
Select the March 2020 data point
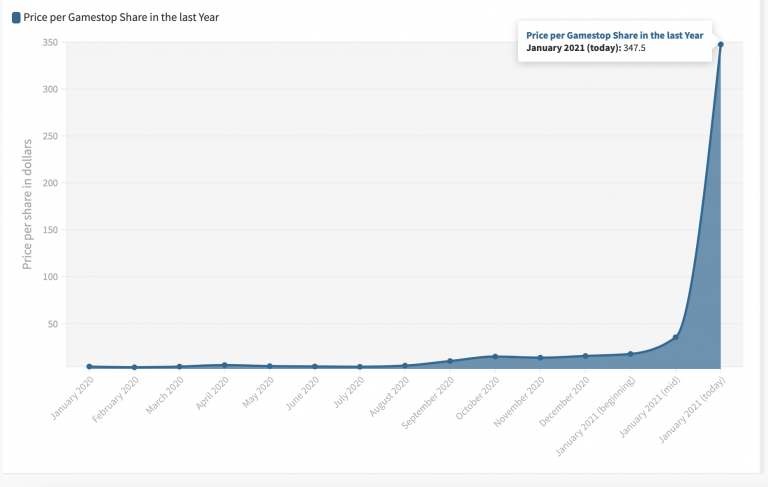click(180, 366)
